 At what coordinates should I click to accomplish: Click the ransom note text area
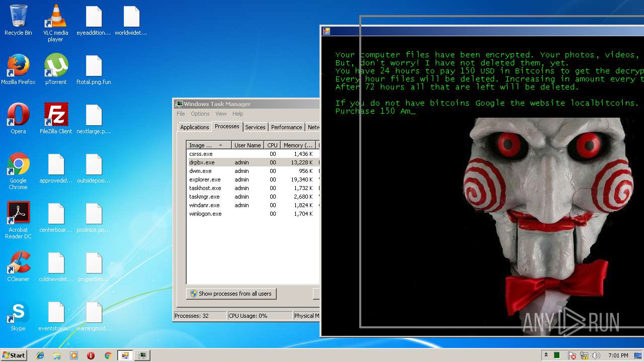[489, 83]
